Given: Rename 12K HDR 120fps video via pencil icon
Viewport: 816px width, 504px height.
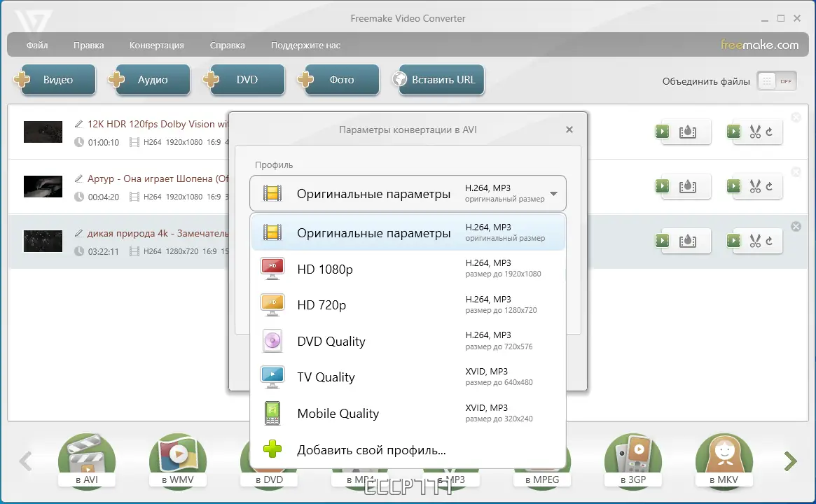Looking at the screenshot, I should [78, 124].
